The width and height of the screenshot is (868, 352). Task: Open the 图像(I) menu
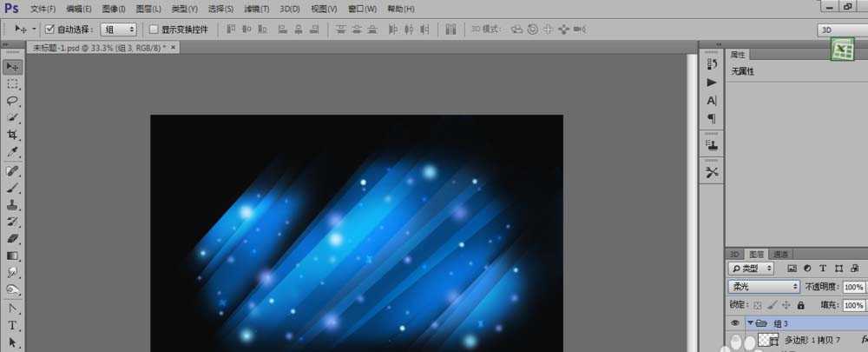tap(114, 9)
